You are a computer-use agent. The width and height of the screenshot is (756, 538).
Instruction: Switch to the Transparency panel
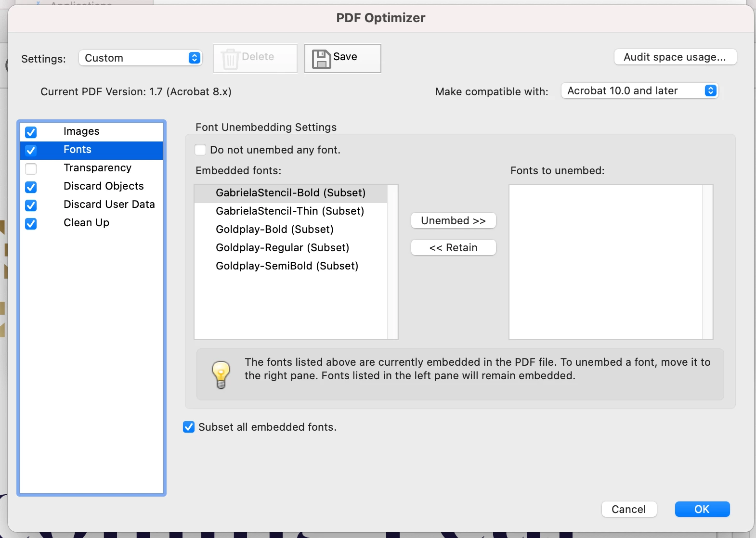(x=91, y=168)
